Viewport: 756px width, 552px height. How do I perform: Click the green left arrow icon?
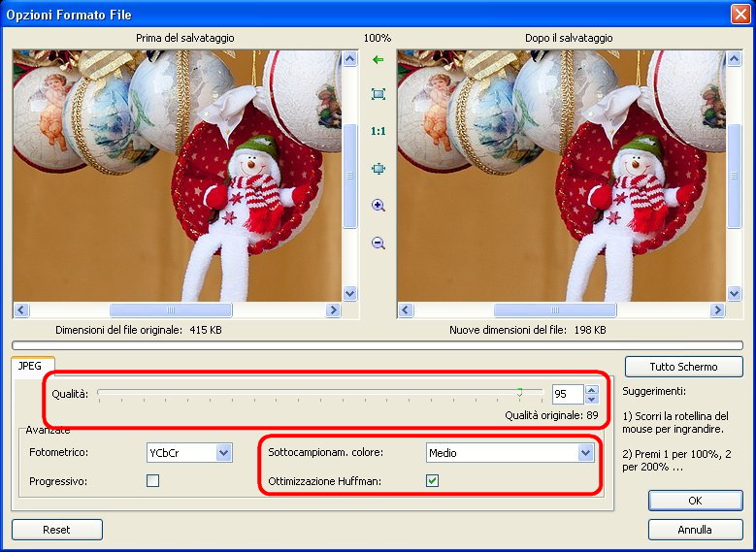(x=378, y=60)
